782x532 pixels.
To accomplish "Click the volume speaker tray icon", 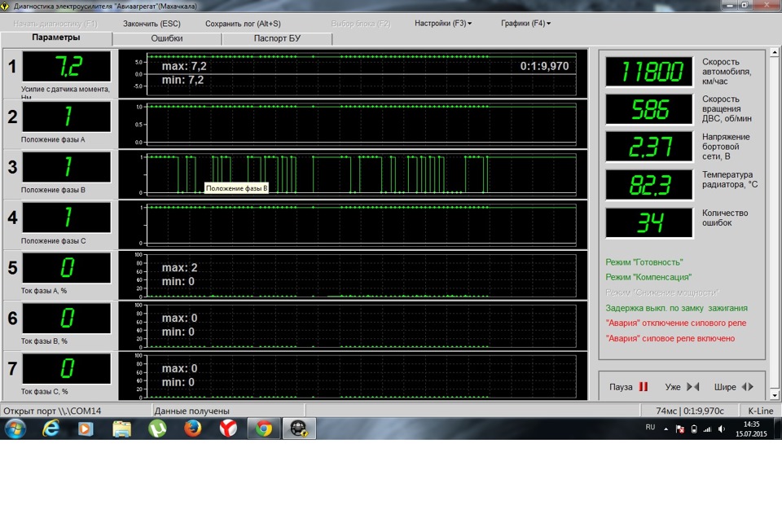I will (x=721, y=429).
